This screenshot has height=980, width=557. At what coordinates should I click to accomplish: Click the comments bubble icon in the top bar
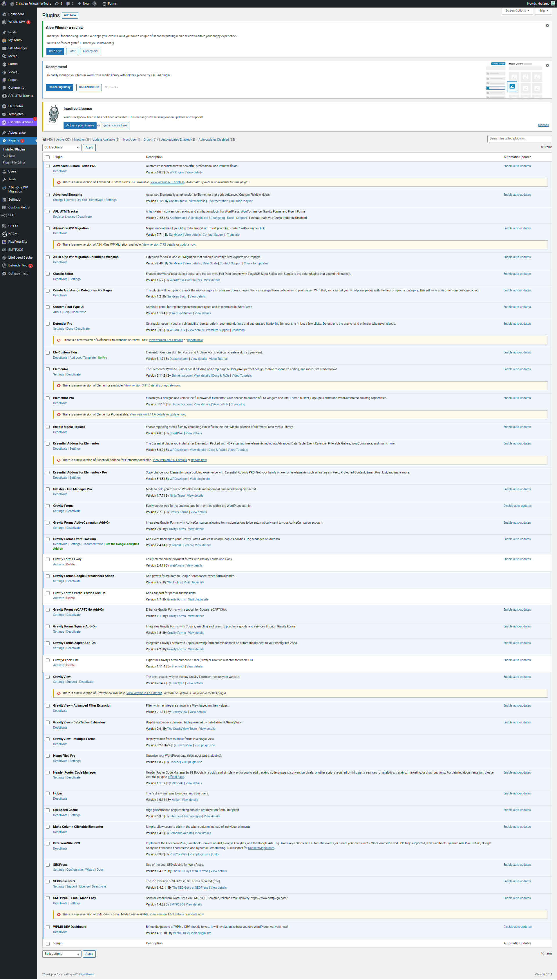(x=68, y=3)
